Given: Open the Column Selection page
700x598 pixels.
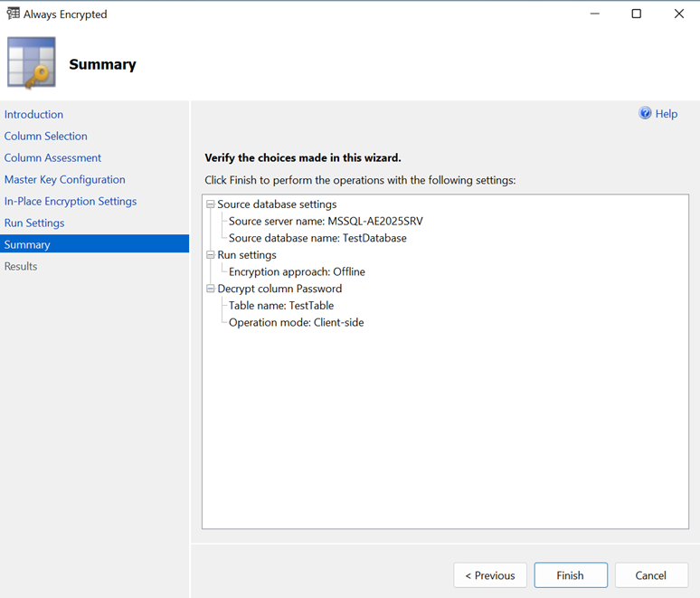Looking at the screenshot, I should coord(46,137).
